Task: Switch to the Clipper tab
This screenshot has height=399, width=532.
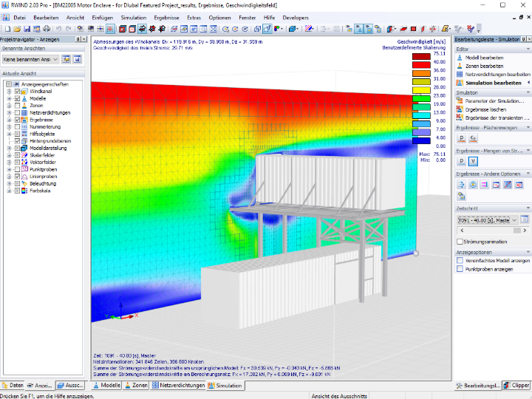Action: point(516,386)
